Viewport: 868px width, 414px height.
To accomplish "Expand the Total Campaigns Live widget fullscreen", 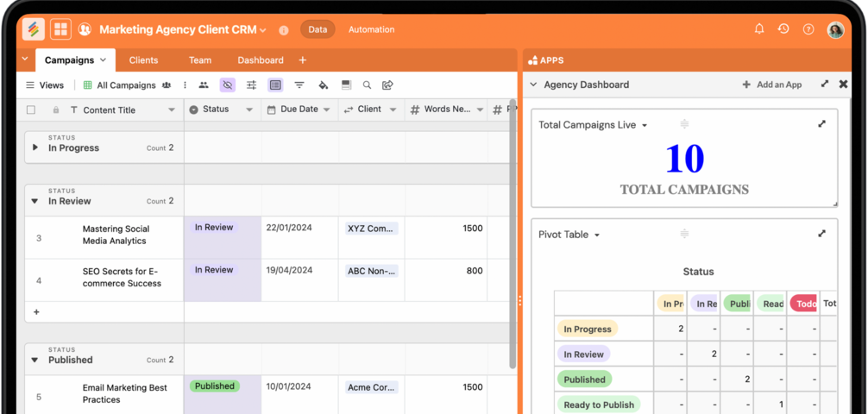I will (x=821, y=124).
